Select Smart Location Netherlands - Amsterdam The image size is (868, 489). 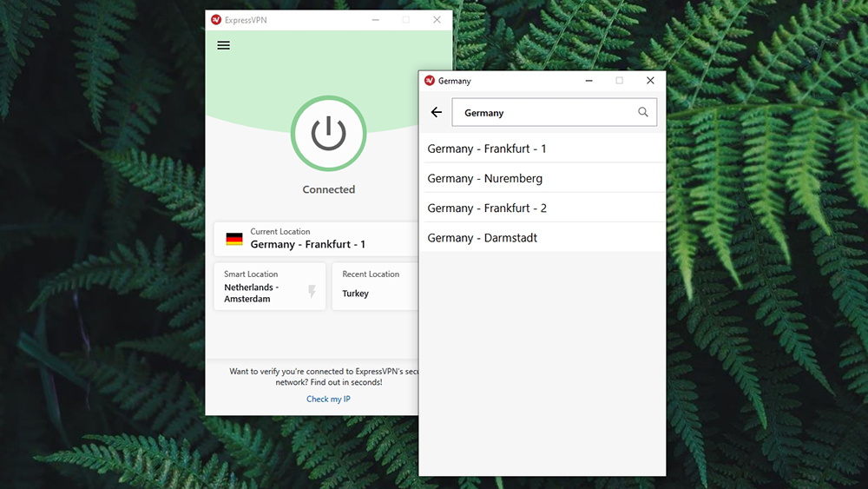tap(270, 287)
